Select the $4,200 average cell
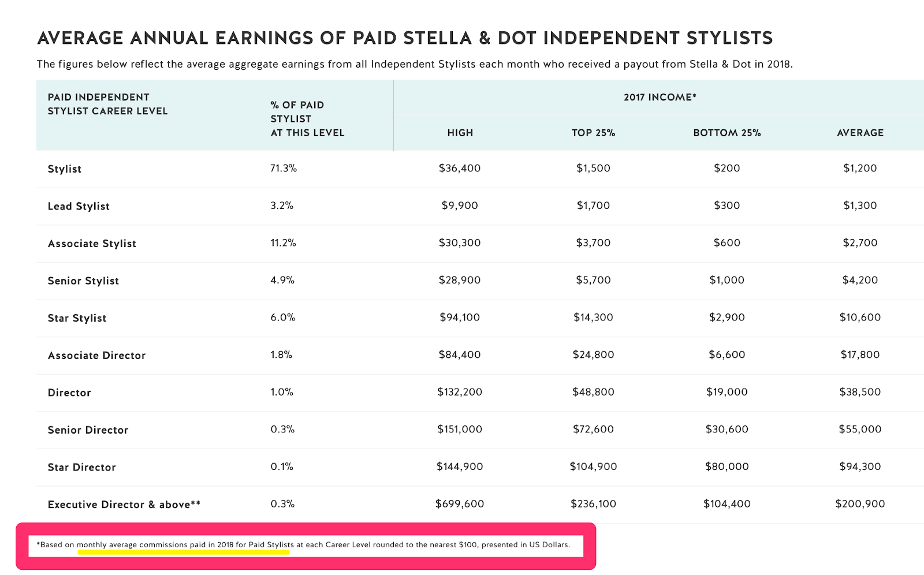 [860, 280]
